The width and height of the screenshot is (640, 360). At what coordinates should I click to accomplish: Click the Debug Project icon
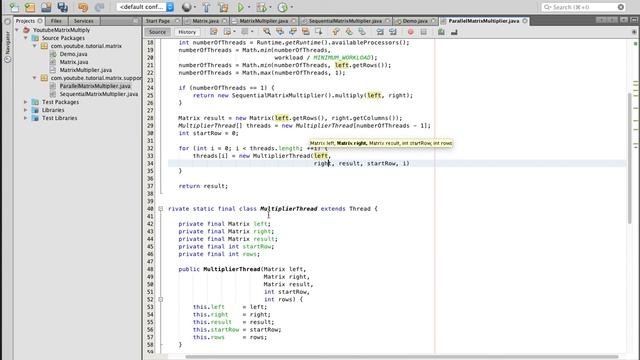tap(261, 7)
